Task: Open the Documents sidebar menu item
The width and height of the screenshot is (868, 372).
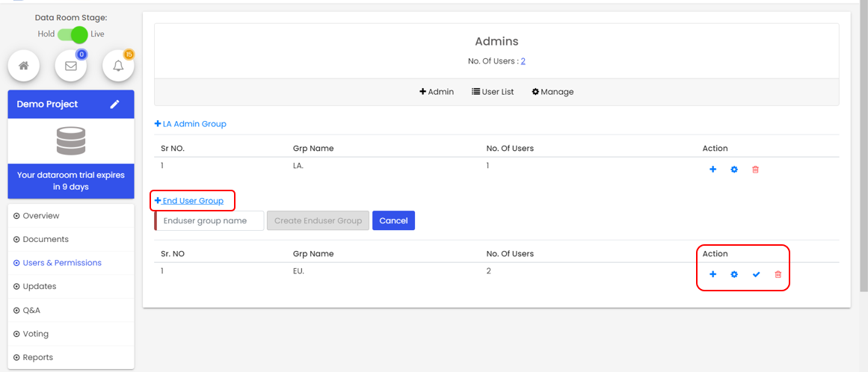Action: [x=46, y=239]
